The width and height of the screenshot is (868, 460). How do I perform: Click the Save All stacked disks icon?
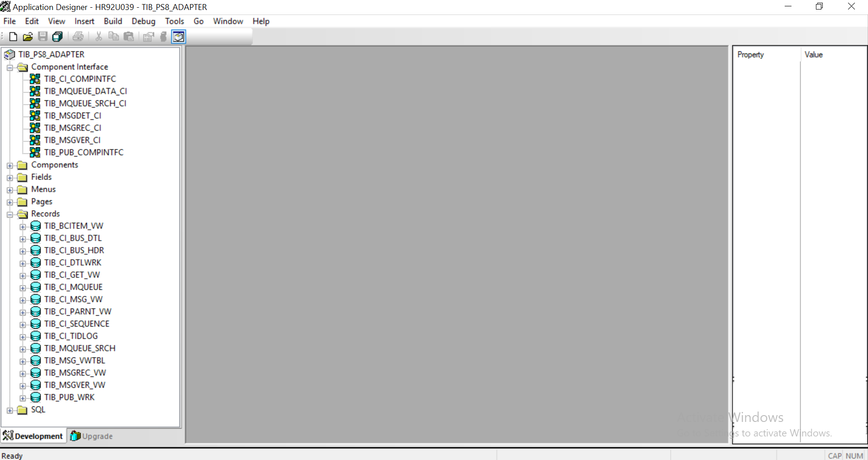pos(58,37)
